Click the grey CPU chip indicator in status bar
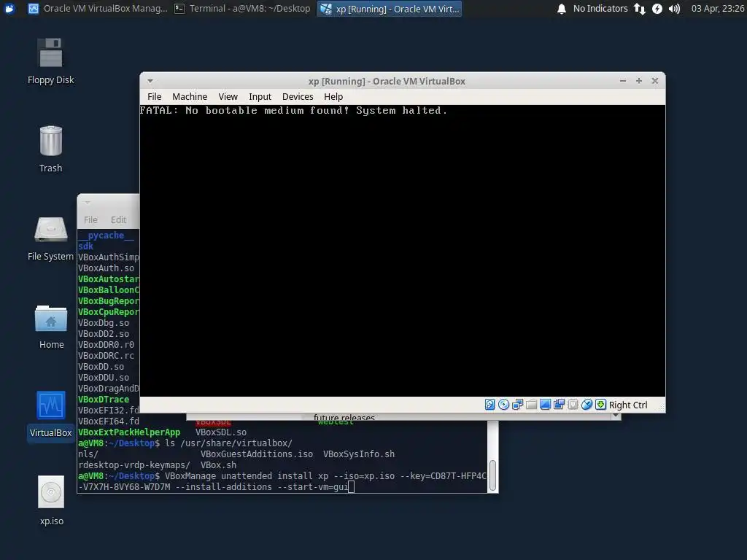Screen dimensions: 747x560 (573, 405)
